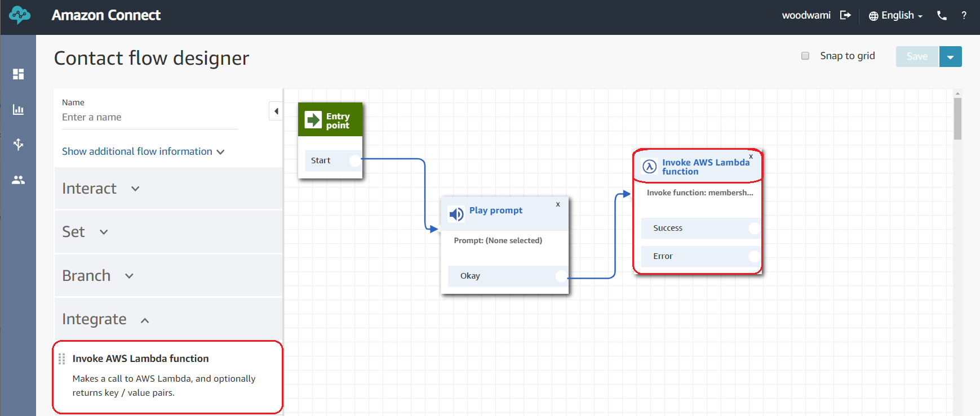Click the 'Invoke function: membersh...' text
The width and height of the screenshot is (980, 416).
coord(700,193)
